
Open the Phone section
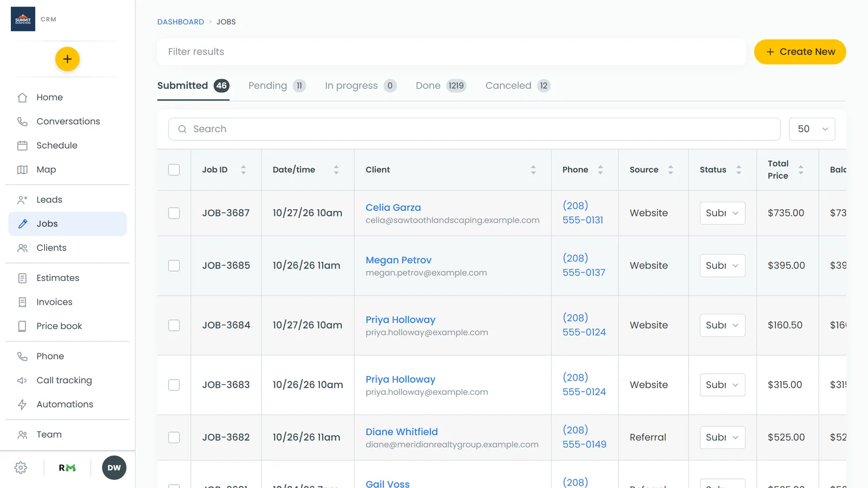point(67,356)
